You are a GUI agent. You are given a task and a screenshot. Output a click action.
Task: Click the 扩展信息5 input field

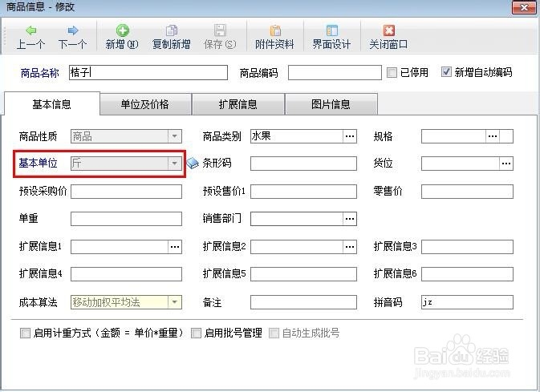click(x=303, y=274)
